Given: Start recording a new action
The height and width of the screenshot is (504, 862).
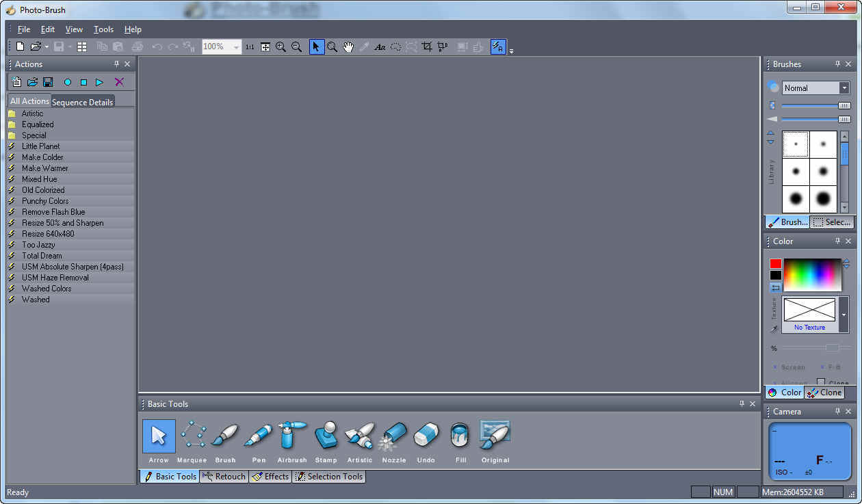Looking at the screenshot, I should coord(67,81).
